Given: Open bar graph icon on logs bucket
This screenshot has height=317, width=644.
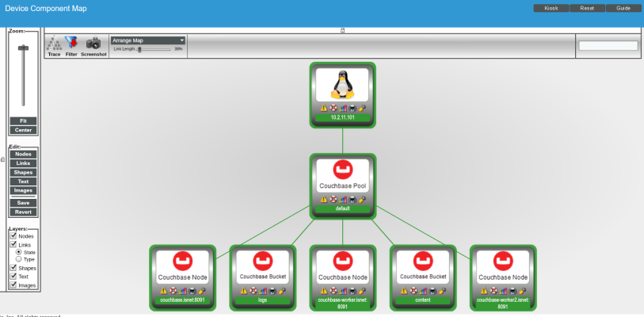Looking at the screenshot, I should 263,291.
